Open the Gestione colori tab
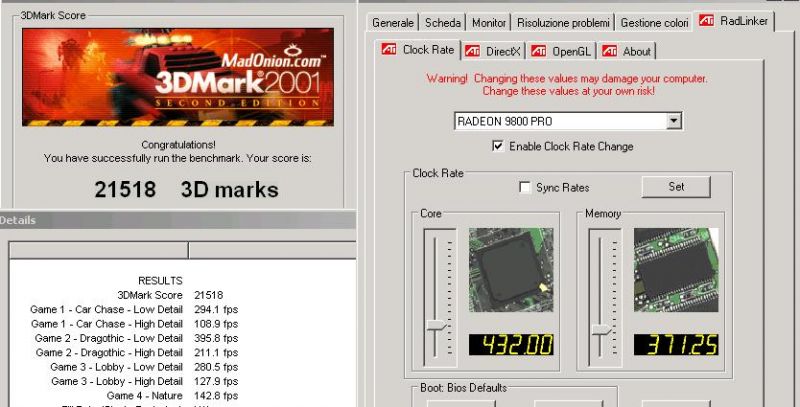Image resolution: width=800 pixels, height=407 pixels. [654, 23]
